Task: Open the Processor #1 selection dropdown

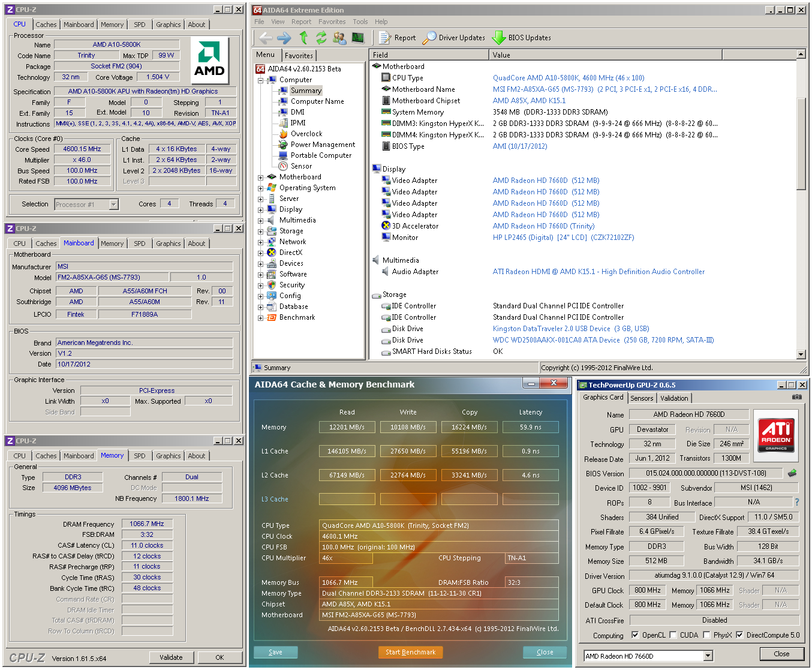Action: click(x=113, y=205)
